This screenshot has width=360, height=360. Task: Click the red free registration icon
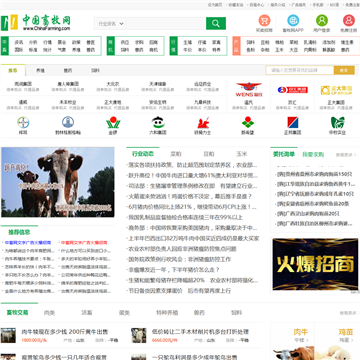(x=349, y=20)
